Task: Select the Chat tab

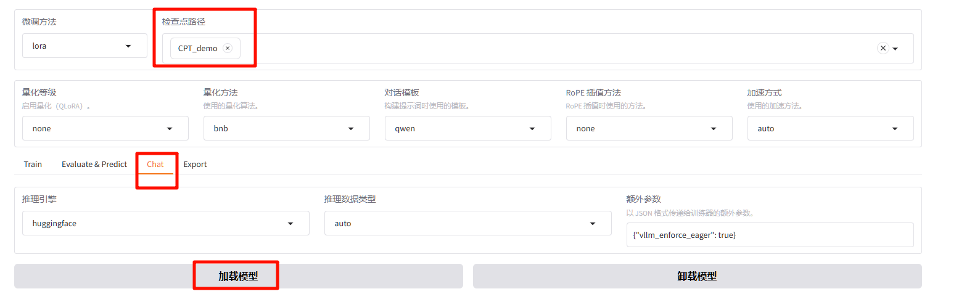Action: pyautogui.click(x=155, y=165)
